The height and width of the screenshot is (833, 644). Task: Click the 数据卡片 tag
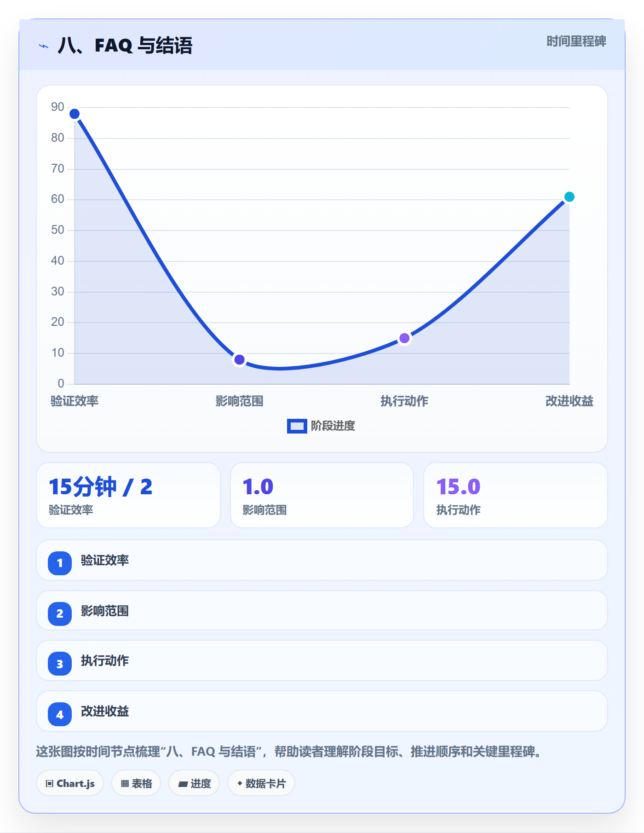click(x=261, y=783)
